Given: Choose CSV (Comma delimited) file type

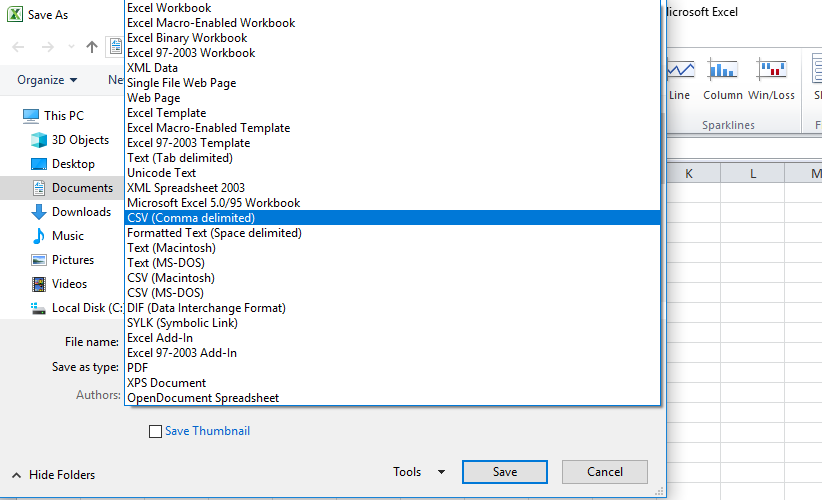Looking at the screenshot, I should [191, 218].
